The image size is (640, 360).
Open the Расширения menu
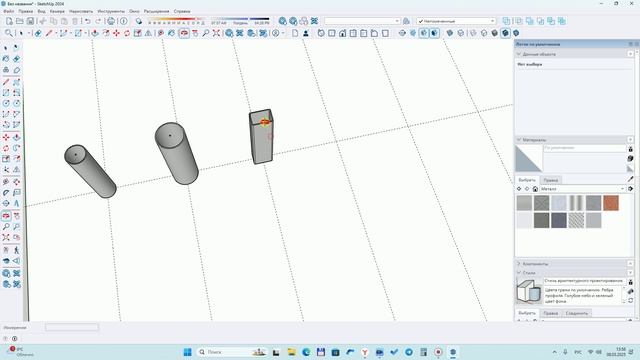click(x=156, y=11)
